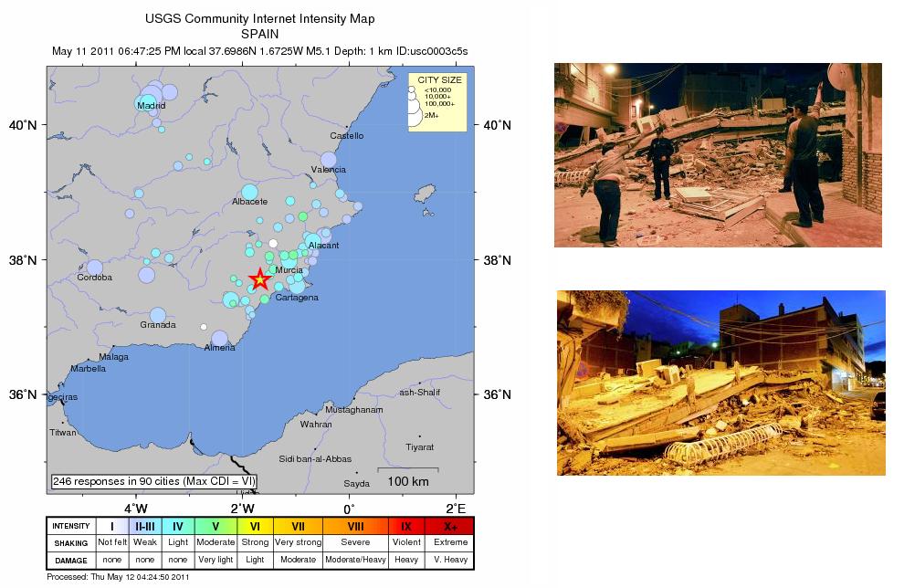Click the Alacant city circle marker
This screenshot has height=588, width=904.
312,239
